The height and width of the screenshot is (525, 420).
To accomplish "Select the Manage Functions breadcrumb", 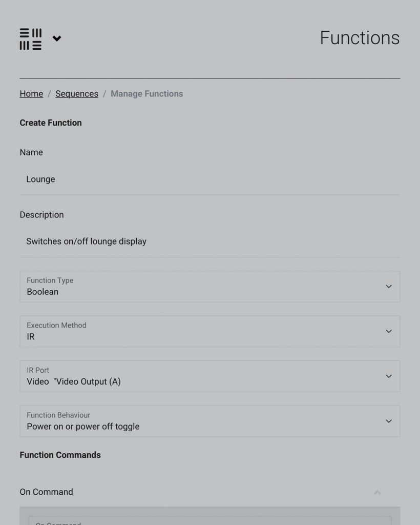I will click(147, 94).
